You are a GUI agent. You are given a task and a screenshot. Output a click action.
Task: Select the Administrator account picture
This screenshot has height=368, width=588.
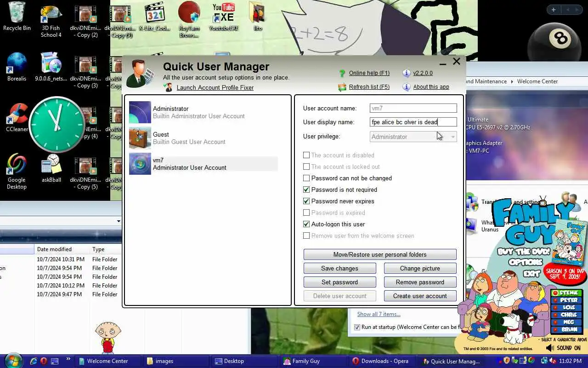(140, 112)
